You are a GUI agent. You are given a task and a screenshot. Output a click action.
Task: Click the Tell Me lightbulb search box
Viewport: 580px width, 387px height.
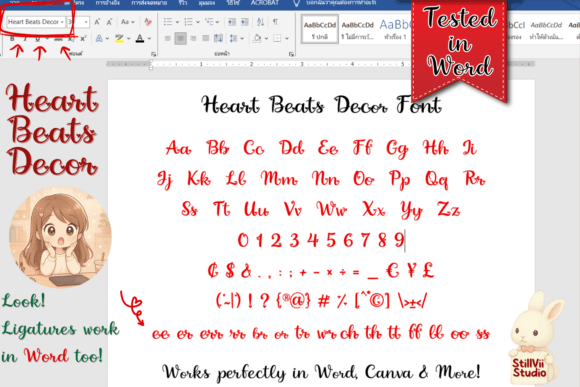tap(335, 3)
